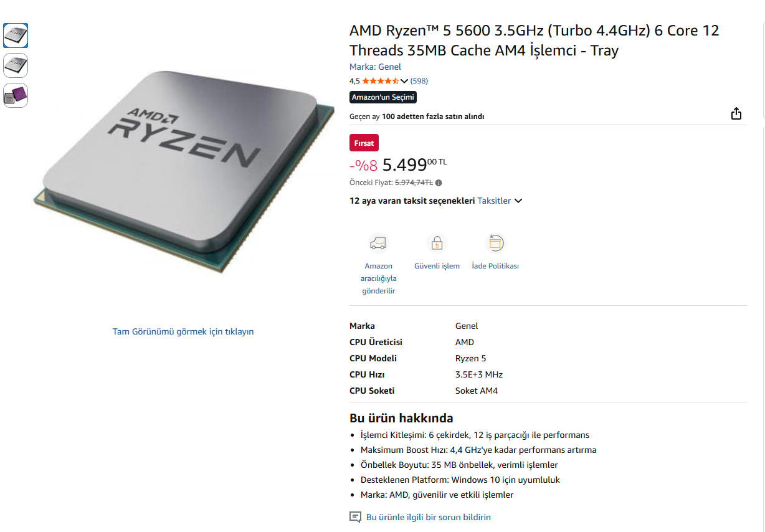Select the second product thumbnail
Viewport: 765px width, 532px height.
click(16, 65)
